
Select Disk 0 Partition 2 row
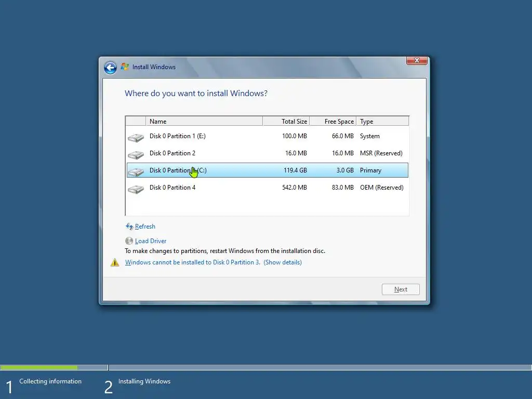click(x=268, y=153)
